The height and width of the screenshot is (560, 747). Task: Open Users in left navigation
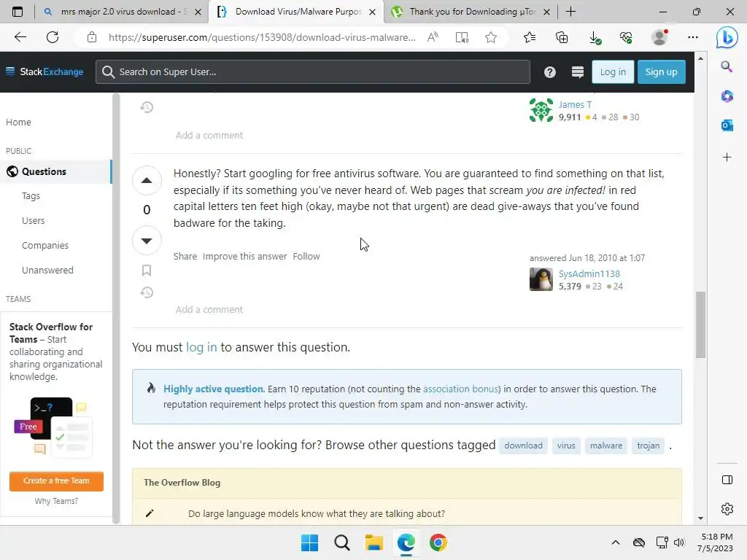34,220
